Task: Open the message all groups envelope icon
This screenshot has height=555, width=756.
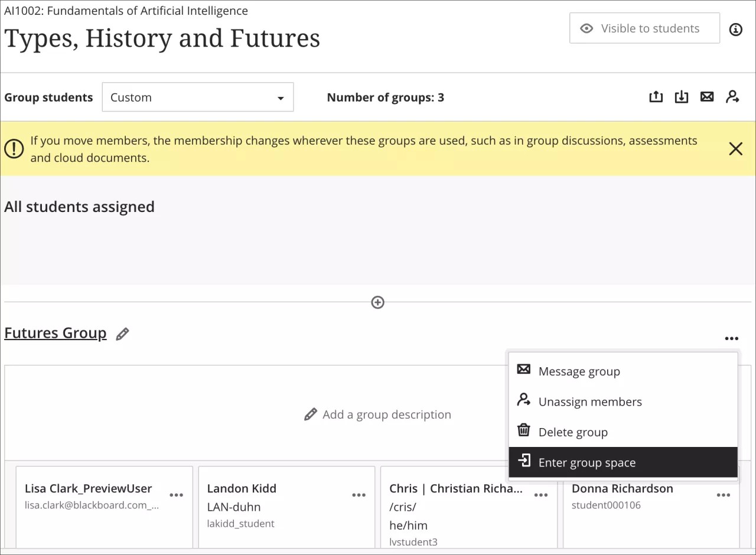Action: coord(707,96)
